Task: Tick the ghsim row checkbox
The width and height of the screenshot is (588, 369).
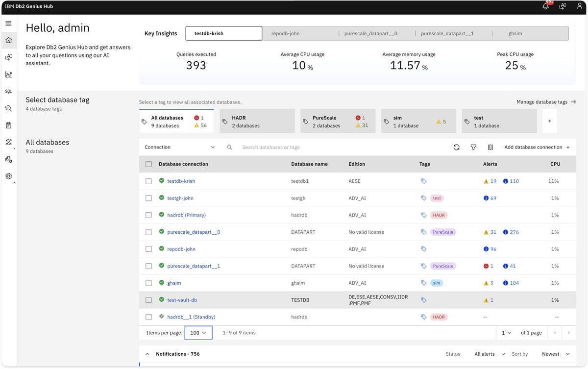Action: tap(148, 283)
